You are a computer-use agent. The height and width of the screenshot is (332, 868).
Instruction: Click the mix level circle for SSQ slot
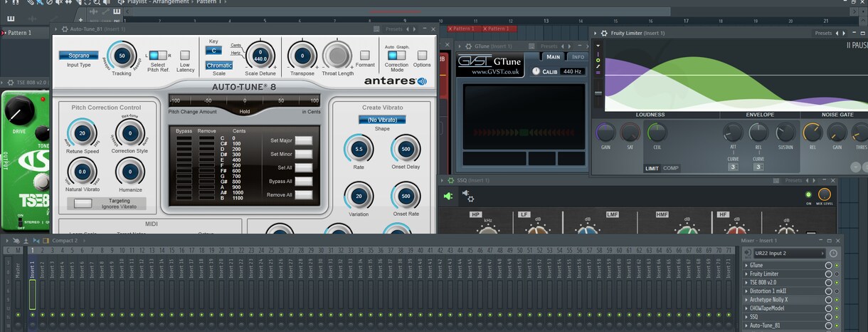tap(828, 317)
